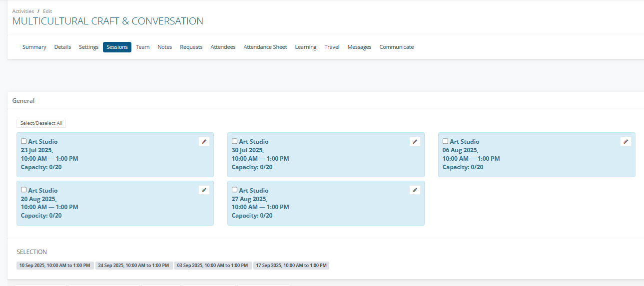
Task: Select the Settings tab
Action: tap(88, 47)
